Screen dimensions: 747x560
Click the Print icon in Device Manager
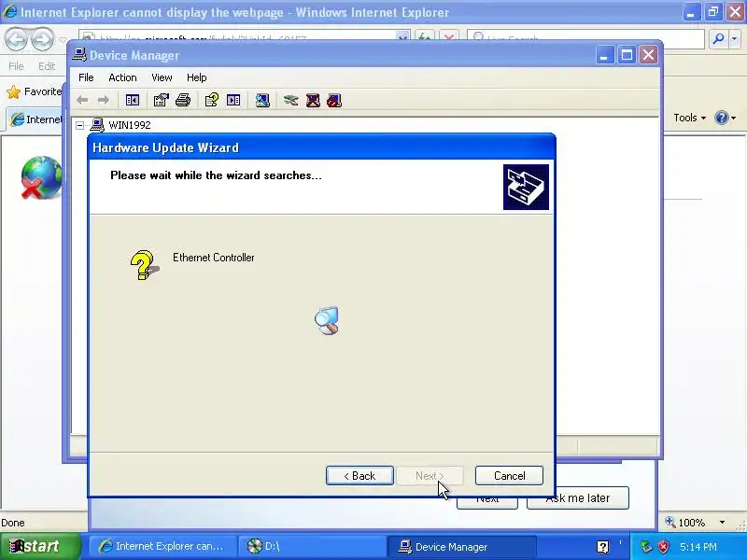[x=183, y=100]
